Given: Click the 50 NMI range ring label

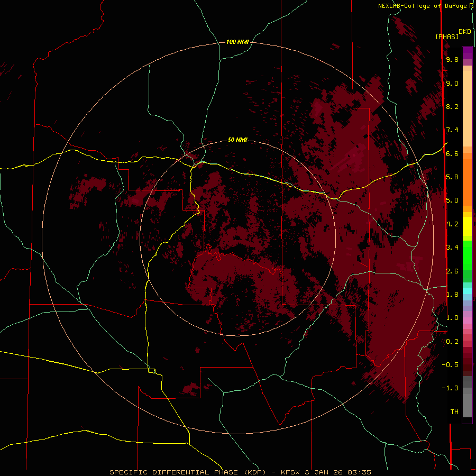Looking at the screenshot, I should click(237, 140).
